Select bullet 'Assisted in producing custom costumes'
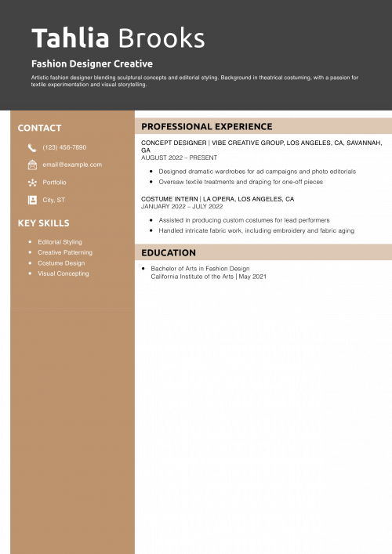Viewport: 392px width, 554px height. [244, 220]
